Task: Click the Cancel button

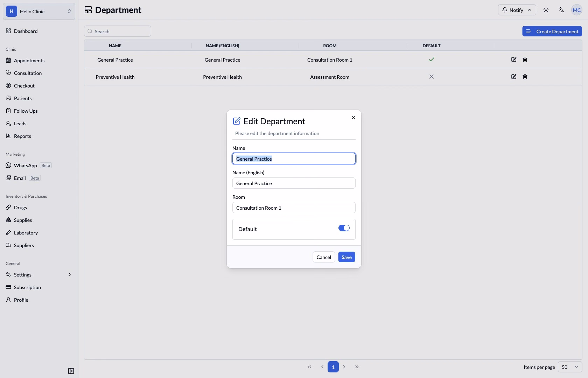Action: (324, 257)
